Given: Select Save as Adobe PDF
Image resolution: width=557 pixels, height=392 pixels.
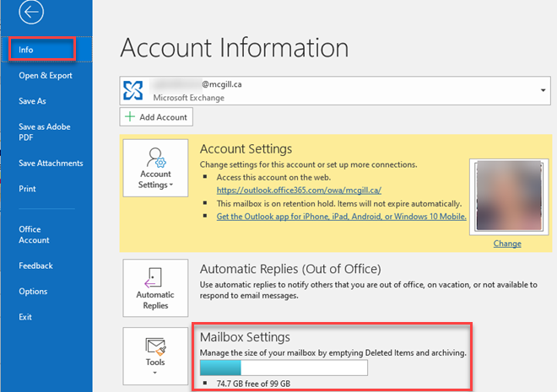Looking at the screenshot, I should pyautogui.click(x=45, y=132).
